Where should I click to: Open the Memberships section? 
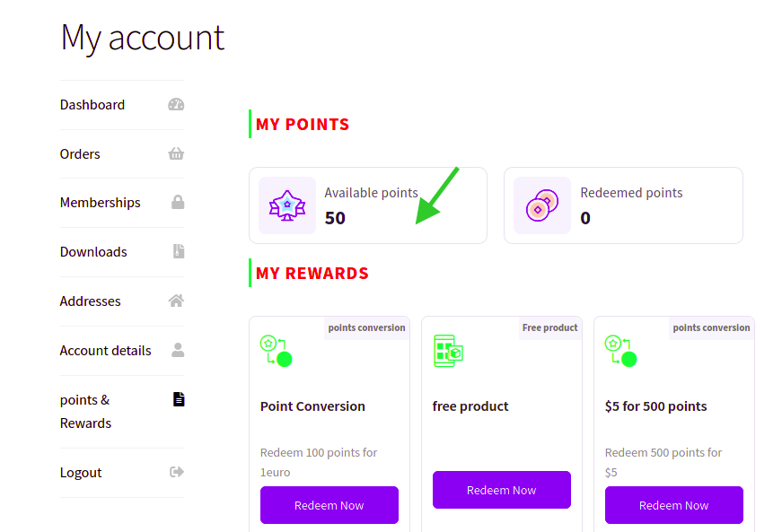(101, 203)
